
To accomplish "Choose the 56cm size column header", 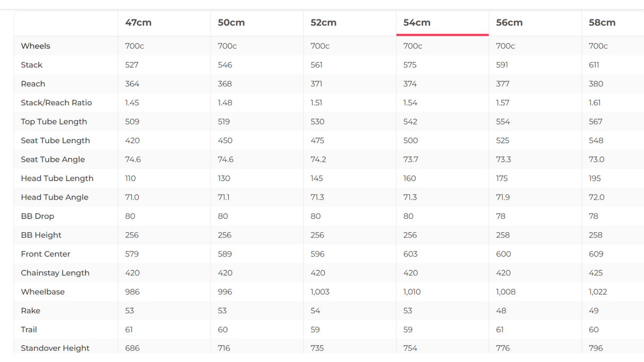I will click(x=509, y=23).
